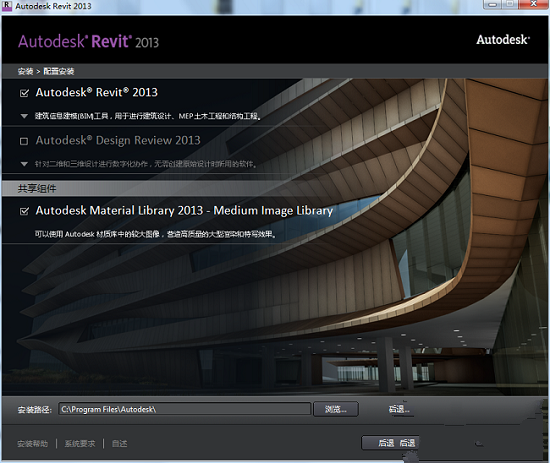Close the Autodesk Revit 2013 installer window

[x=533, y=4]
